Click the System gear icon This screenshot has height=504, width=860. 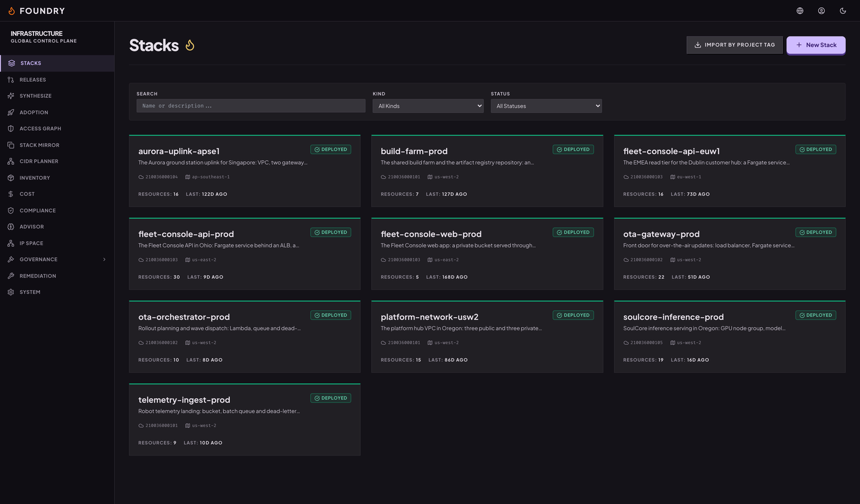tap(11, 292)
